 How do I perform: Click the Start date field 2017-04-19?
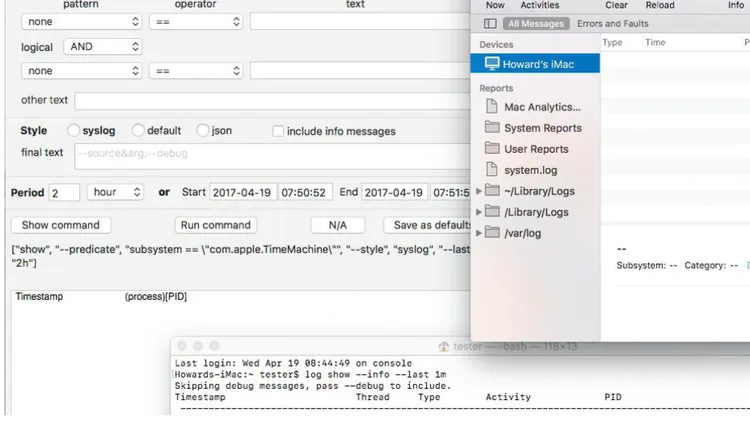coord(243,192)
